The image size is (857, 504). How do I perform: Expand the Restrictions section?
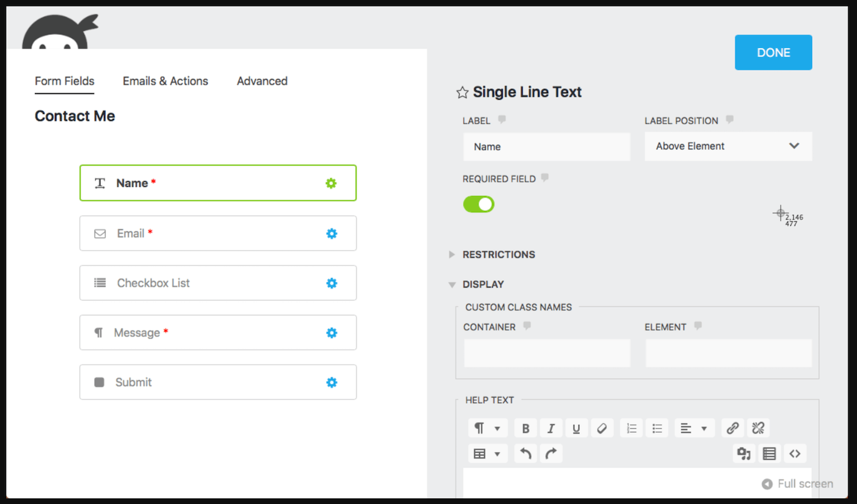point(498,254)
